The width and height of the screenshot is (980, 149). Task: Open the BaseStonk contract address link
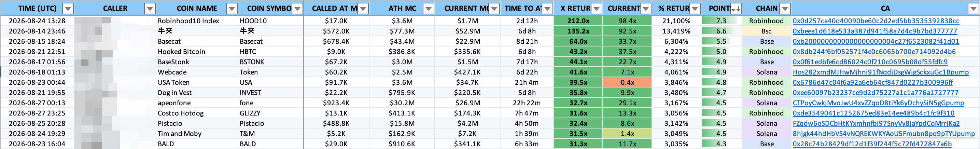(870, 62)
